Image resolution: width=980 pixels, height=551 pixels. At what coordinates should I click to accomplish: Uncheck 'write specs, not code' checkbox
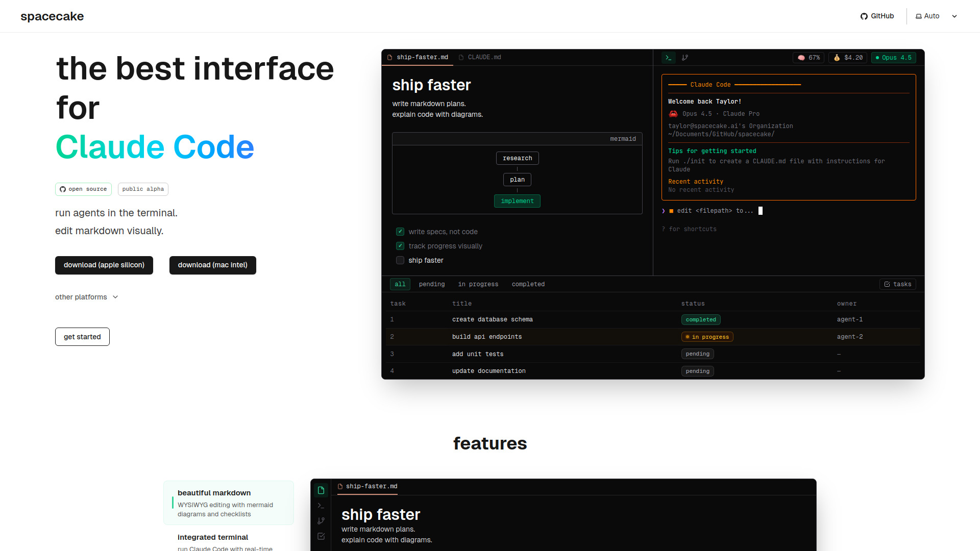[400, 232]
